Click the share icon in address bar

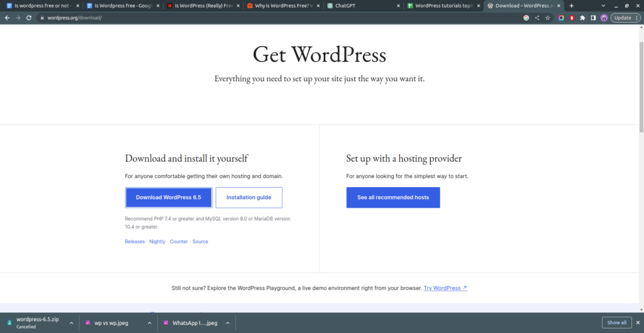[537, 18]
